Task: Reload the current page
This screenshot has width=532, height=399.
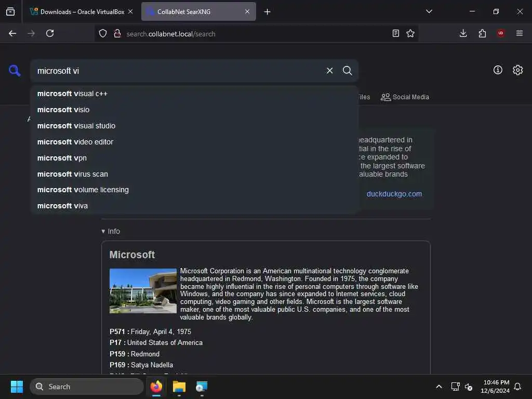Action: point(50,33)
